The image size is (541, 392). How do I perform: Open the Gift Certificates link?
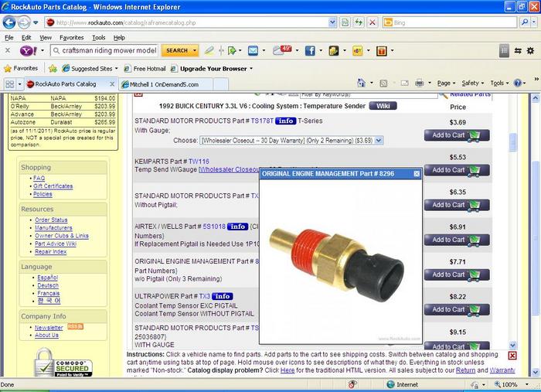coord(53,186)
